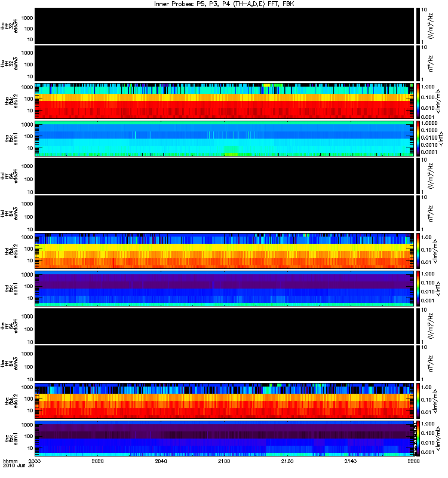Screen dimensions: 448x478
Task: Click the 'hhmm' axis unit label
Action: pyautogui.click(x=10, y=461)
